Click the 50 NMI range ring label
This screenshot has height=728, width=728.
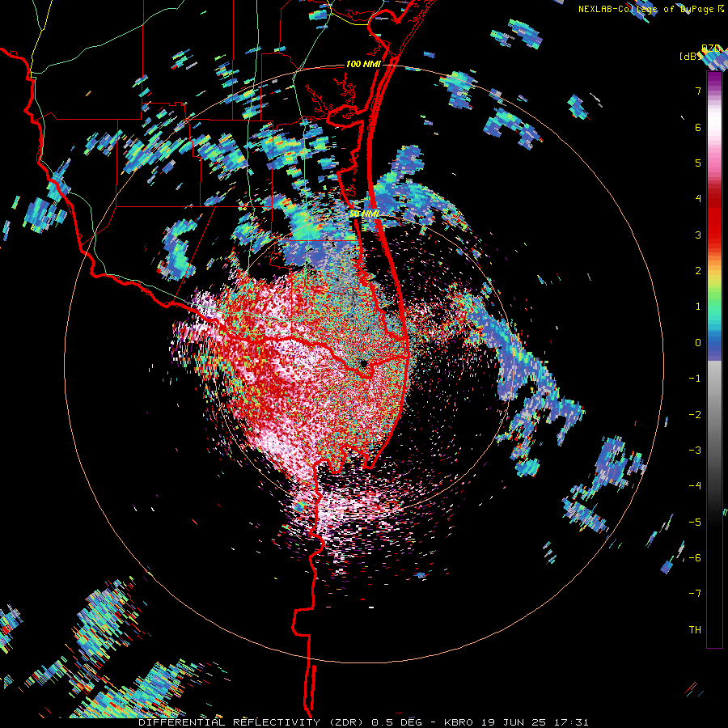pyautogui.click(x=365, y=214)
